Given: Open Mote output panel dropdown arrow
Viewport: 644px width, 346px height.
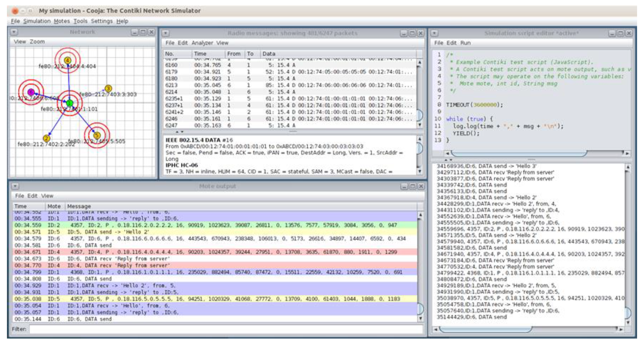Looking at the screenshot, I should [x=15, y=186].
